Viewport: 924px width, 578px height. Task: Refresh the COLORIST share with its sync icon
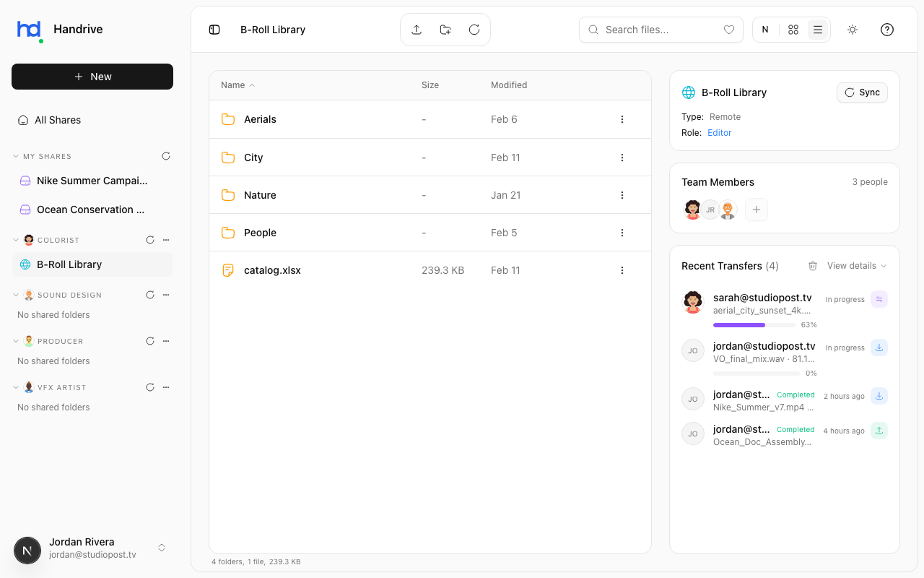[x=149, y=239]
